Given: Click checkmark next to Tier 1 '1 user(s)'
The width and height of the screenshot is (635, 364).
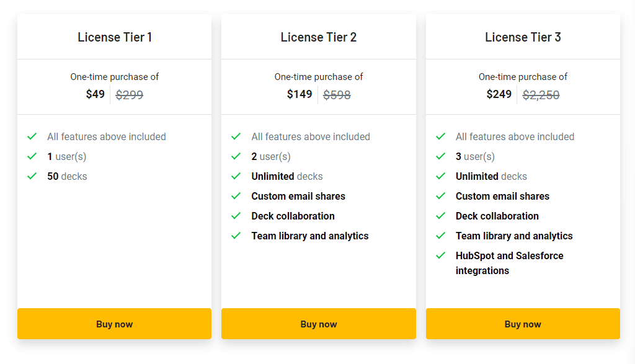Looking at the screenshot, I should [x=32, y=156].
